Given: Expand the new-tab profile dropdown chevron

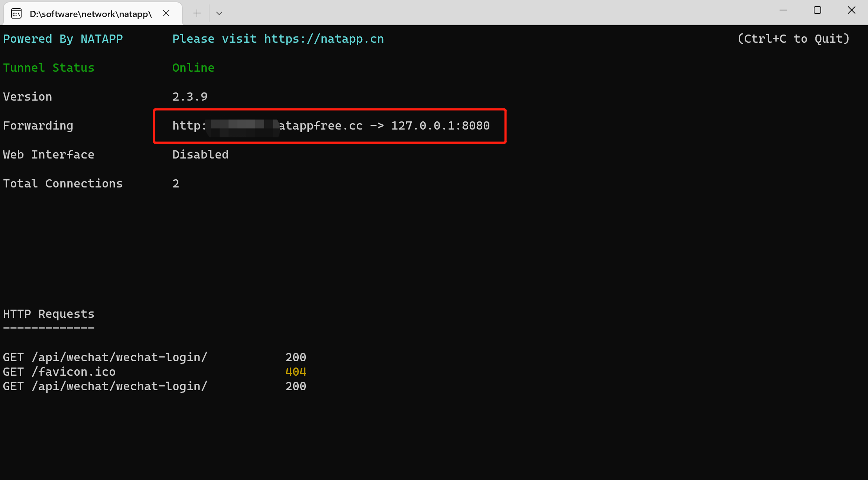Looking at the screenshot, I should [219, 13].
